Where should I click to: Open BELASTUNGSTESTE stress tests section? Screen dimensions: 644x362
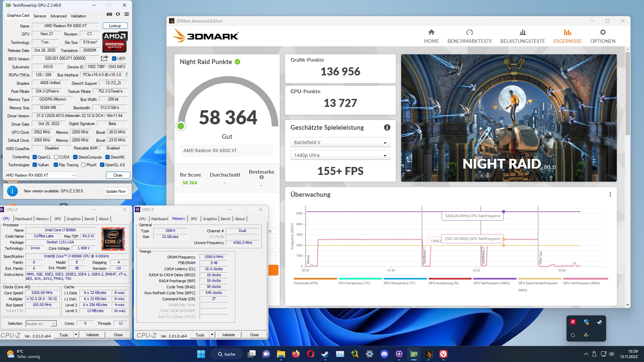point(523,37)
